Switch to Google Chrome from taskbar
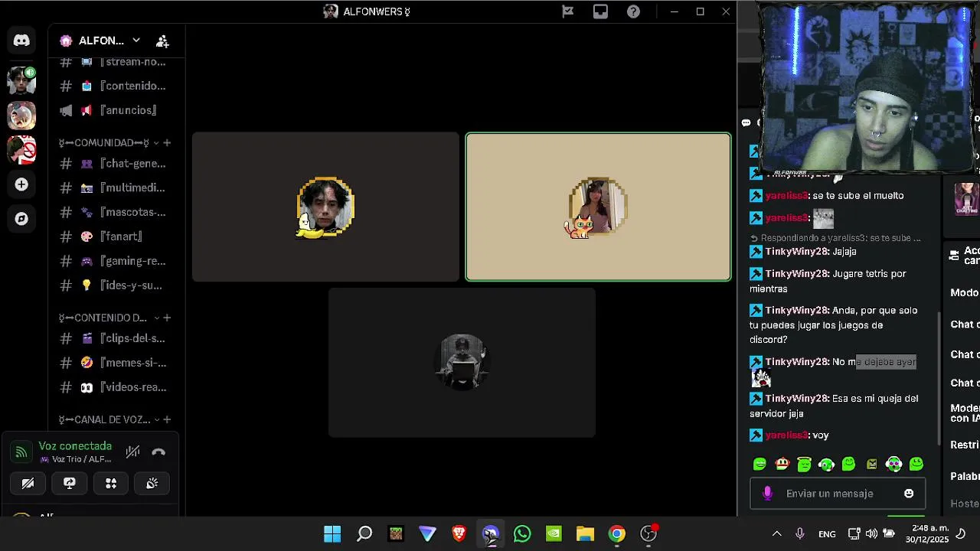Image resolution: width=980 pixels, height=551 pixels. point(616,534)
